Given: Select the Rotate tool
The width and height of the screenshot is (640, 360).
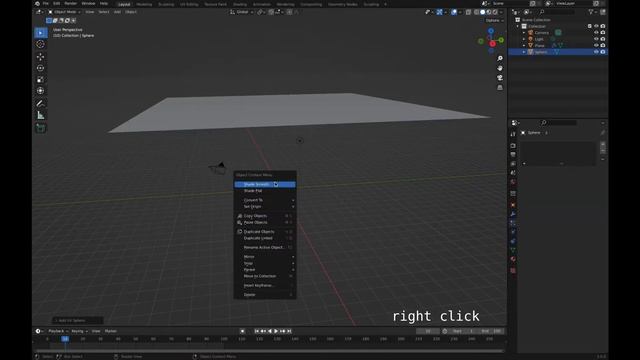Looking at the screenshot, I should [x=40, y=68].
